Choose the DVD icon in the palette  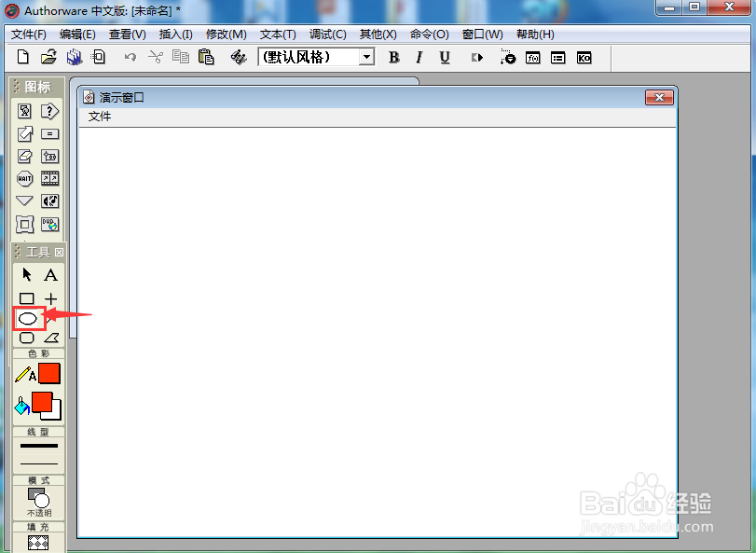[49, 224]
